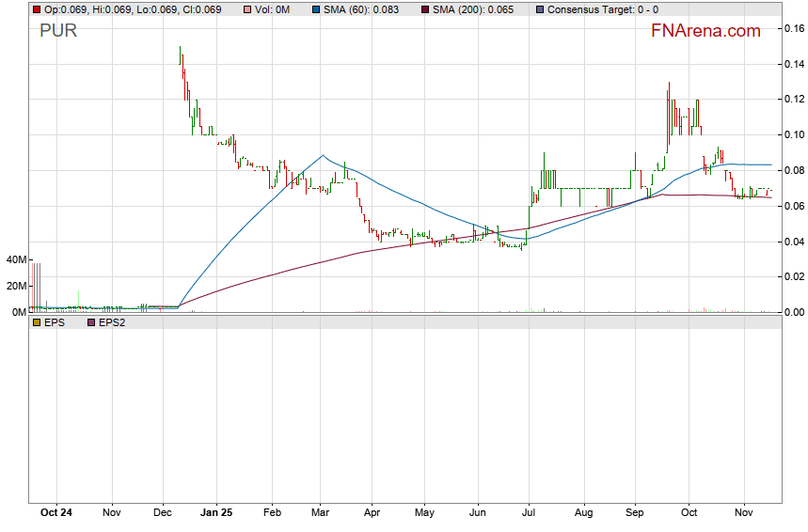Click the 0.08 price axis label

(x=794, y=170)
